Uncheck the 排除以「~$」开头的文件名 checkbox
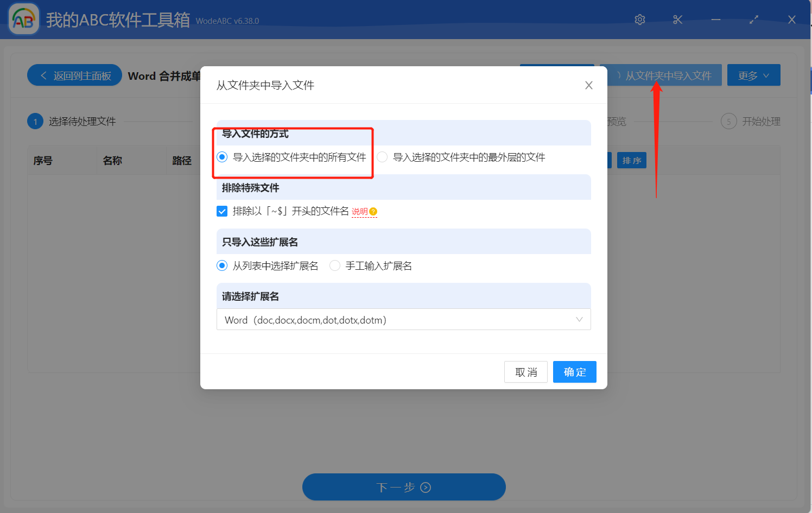Image resolution: width=812 pixels, height=513 pixels. click(222, 211)
